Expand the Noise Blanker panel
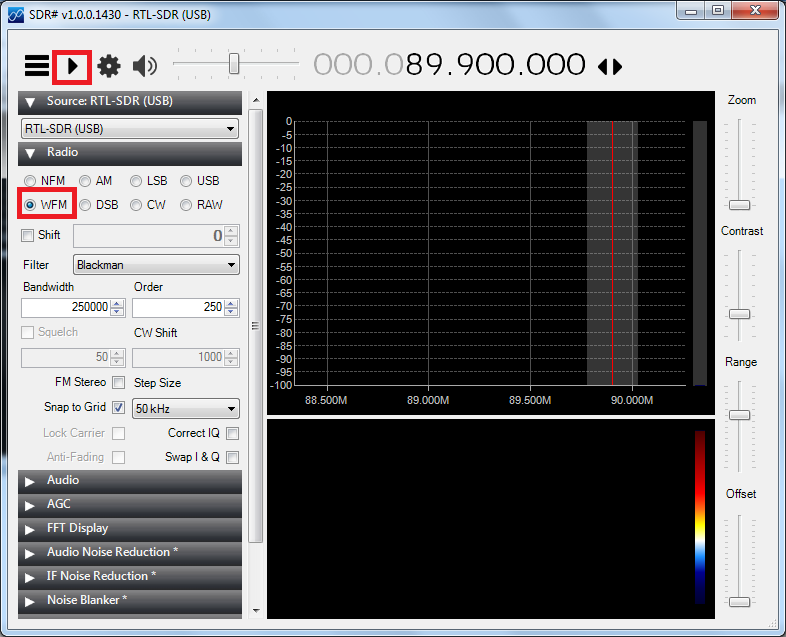 click(130, 600)
